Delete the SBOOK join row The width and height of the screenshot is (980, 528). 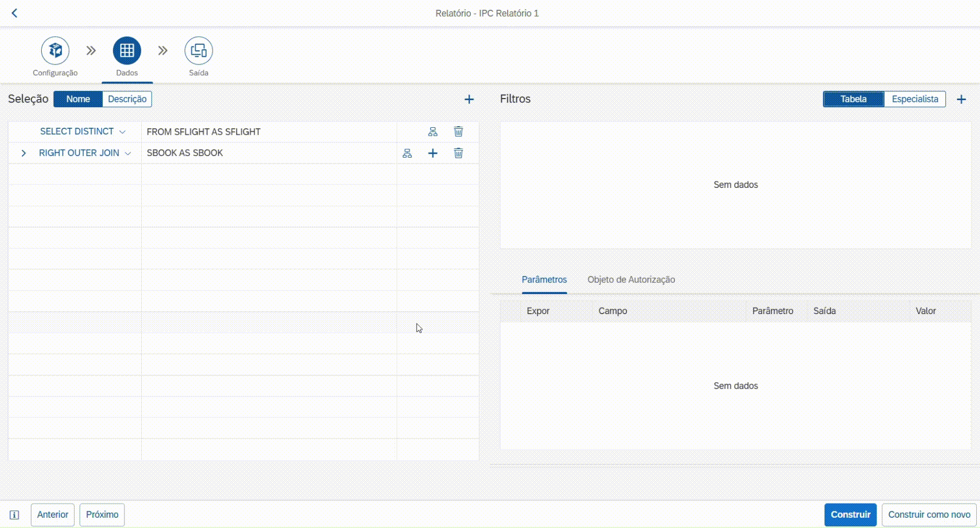(x=458, y=153)
